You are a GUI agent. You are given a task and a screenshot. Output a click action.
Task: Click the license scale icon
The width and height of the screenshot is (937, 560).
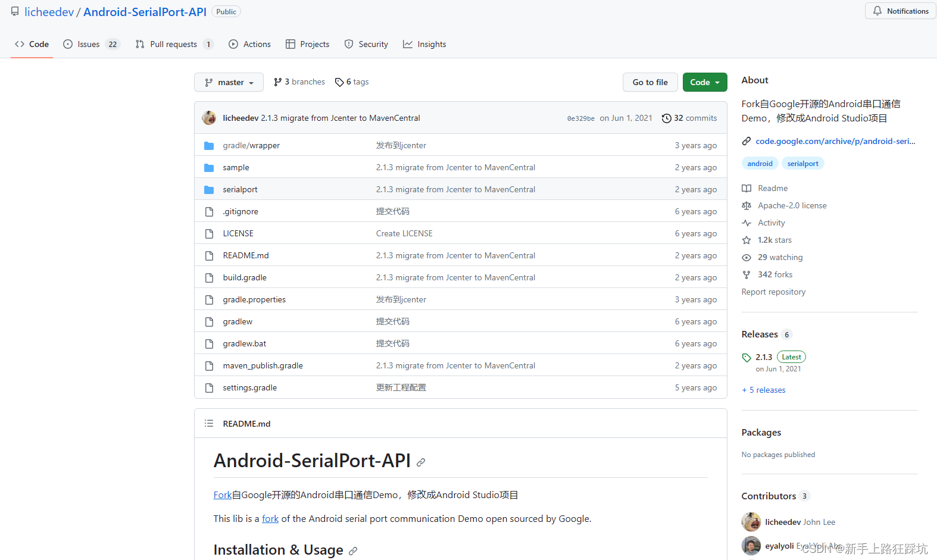click(x=747, y=206)
